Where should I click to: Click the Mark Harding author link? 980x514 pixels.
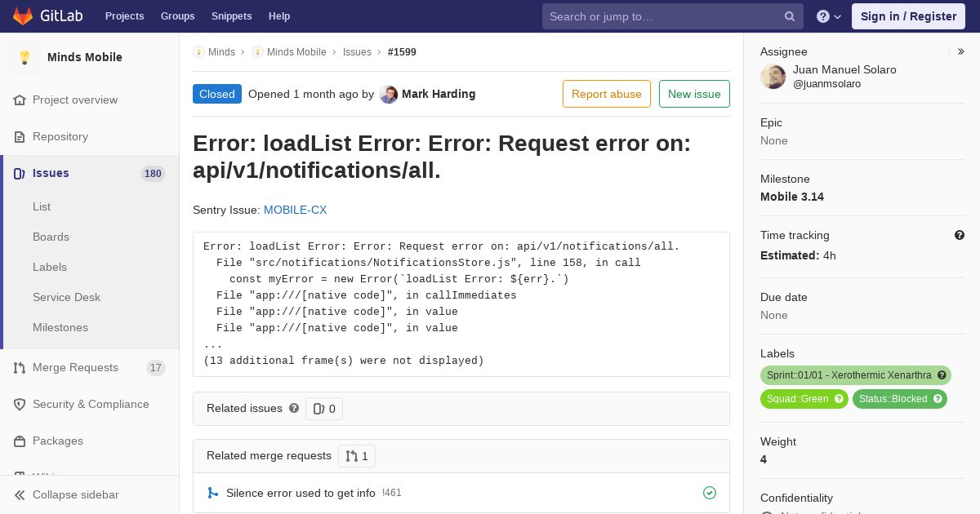439,94
